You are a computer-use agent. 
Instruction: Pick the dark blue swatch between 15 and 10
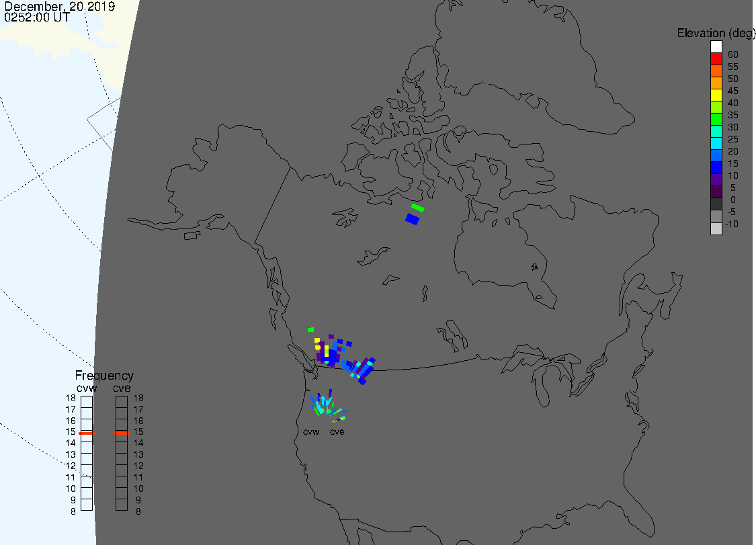pos(716,167)
